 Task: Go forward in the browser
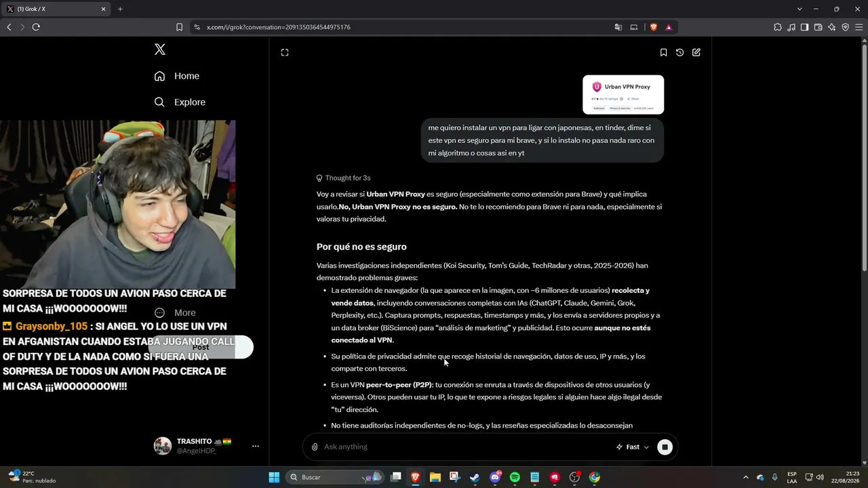pyautogui.click(x=22, y=27)
